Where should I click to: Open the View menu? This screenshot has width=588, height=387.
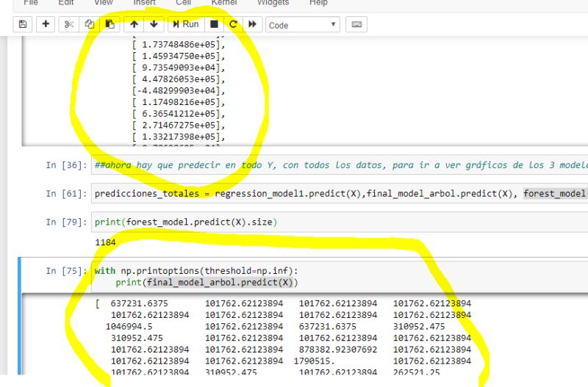(103, 3)
